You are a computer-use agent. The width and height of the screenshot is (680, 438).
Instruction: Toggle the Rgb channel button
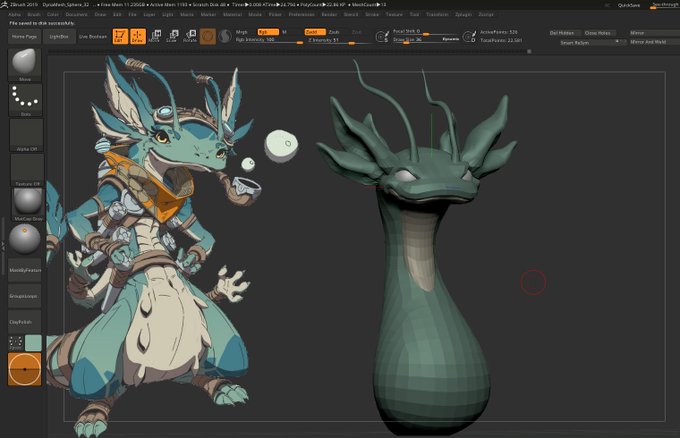click(268, 32)
